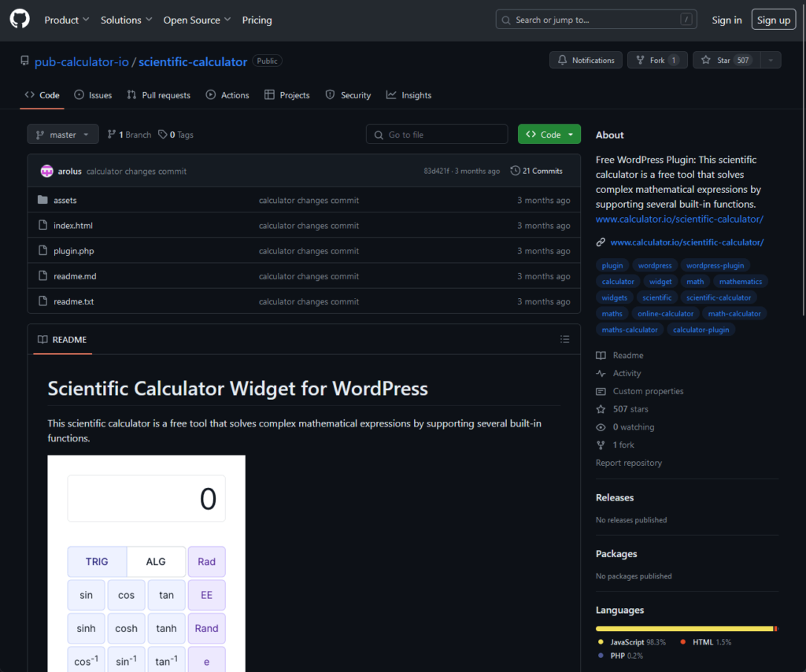806x672 pixels.
Task: Click the tag icon next to Tags
Action: click(162, 134)
